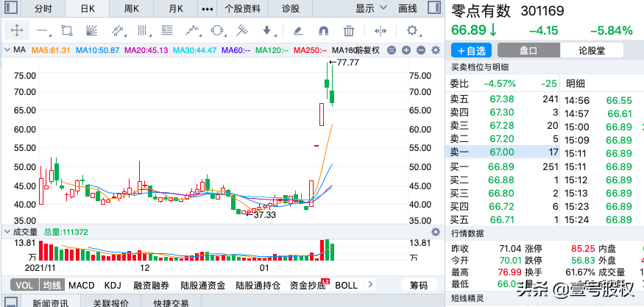
Task: Click the MA10:50.87 indicator label
Action: (x=98, y=51)
